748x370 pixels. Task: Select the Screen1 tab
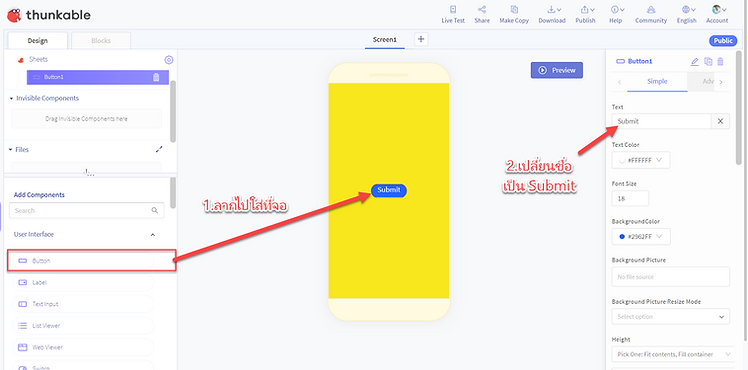[384, 40]
